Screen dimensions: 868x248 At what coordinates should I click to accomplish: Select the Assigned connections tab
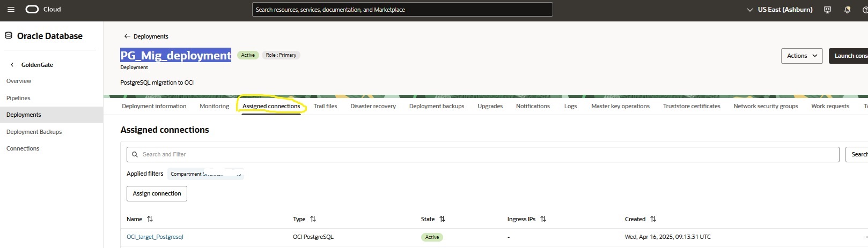[271, 106]
